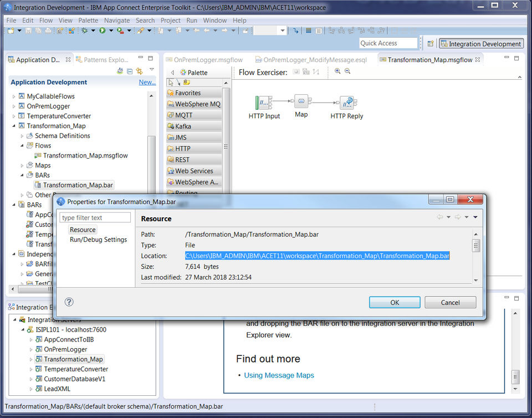The width and height of the screenshot is (532, 418).
Task: Click the HTTP Reply node icon
Action: [x=347, y=103]
